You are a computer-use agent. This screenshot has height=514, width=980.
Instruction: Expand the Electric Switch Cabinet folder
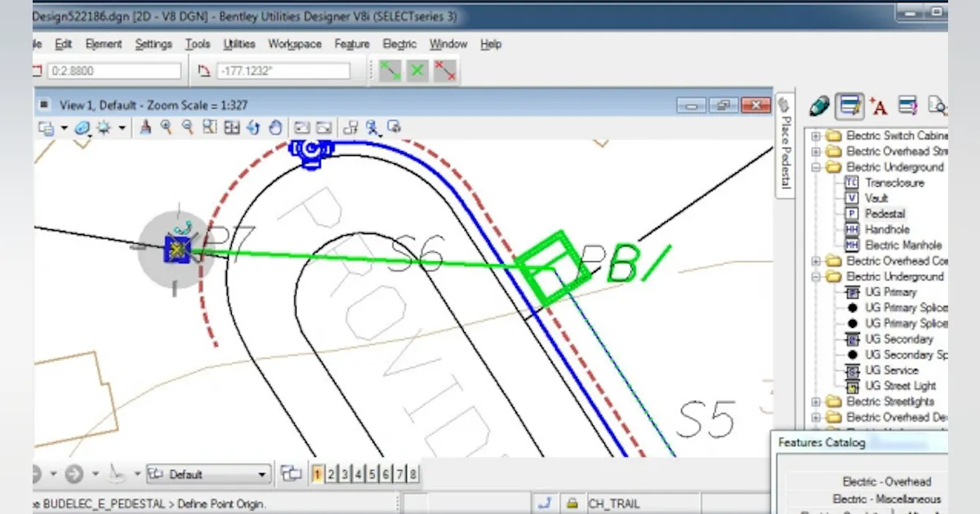point(815,135)
